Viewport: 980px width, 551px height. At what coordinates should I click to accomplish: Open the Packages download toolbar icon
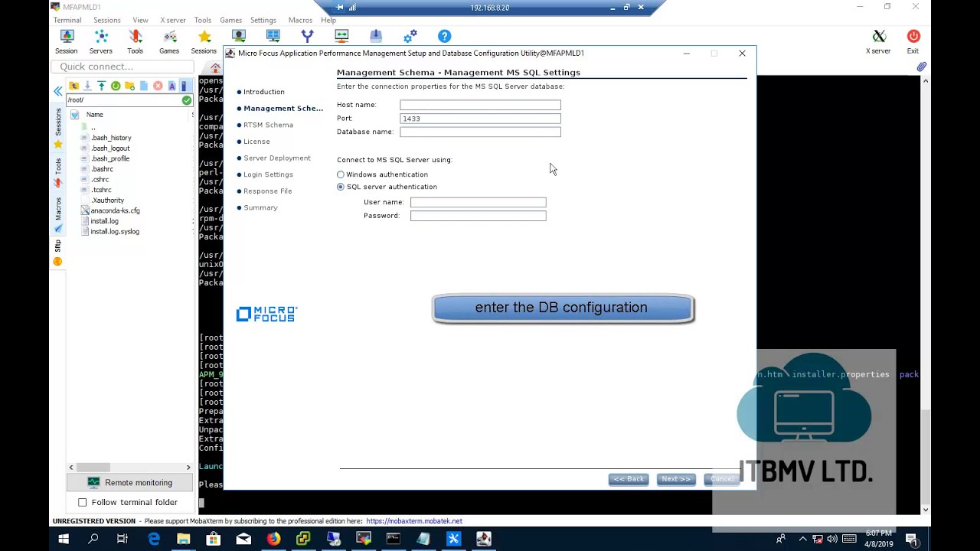[x=376, y=36]
